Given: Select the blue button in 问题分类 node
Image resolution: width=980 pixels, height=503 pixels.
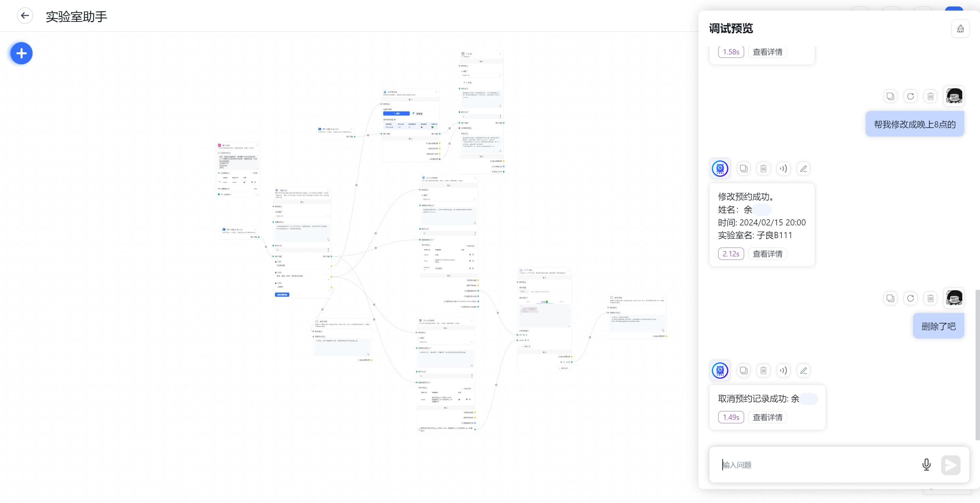Looking at the screenshot, I should [x=282, y=295].
